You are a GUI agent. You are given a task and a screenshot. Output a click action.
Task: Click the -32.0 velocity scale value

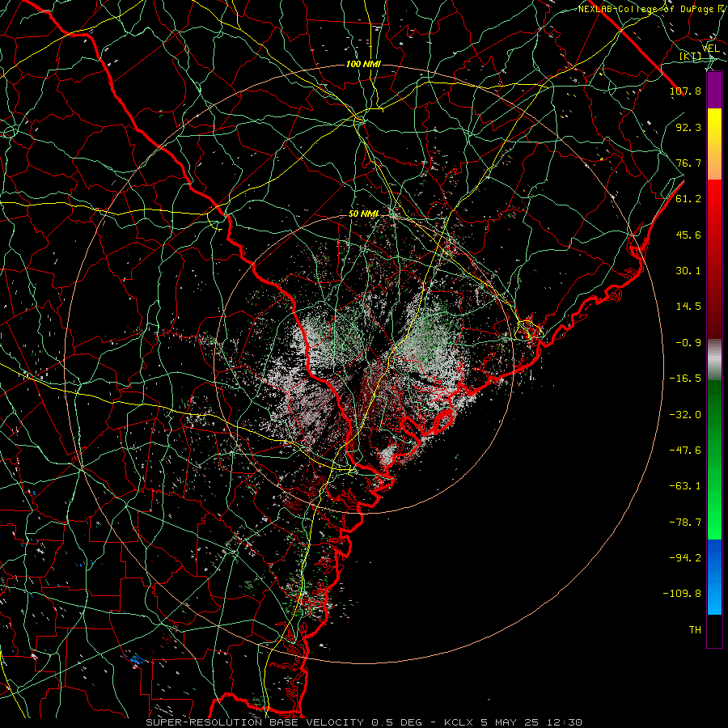pos(685,415)
